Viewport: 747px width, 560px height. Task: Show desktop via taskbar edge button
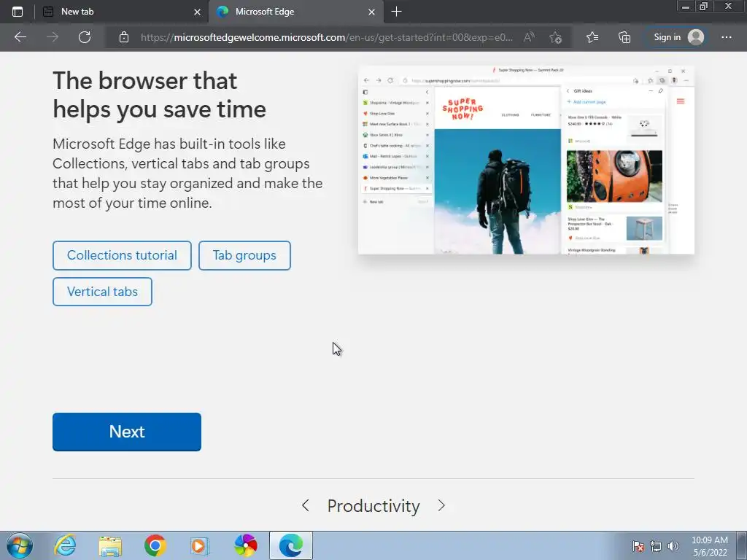tap(742, 545)
